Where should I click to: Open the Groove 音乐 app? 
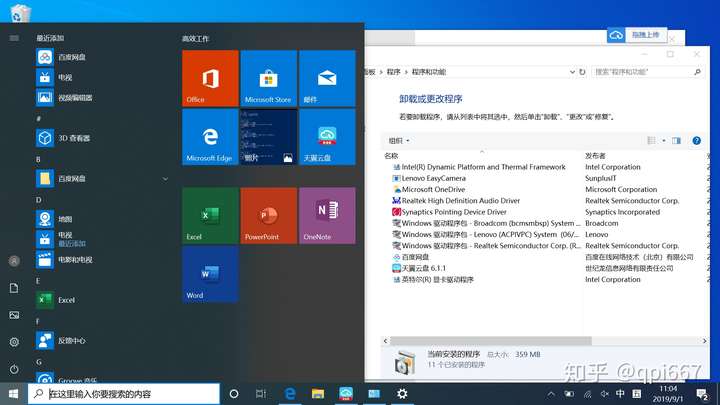click(102, 378)
